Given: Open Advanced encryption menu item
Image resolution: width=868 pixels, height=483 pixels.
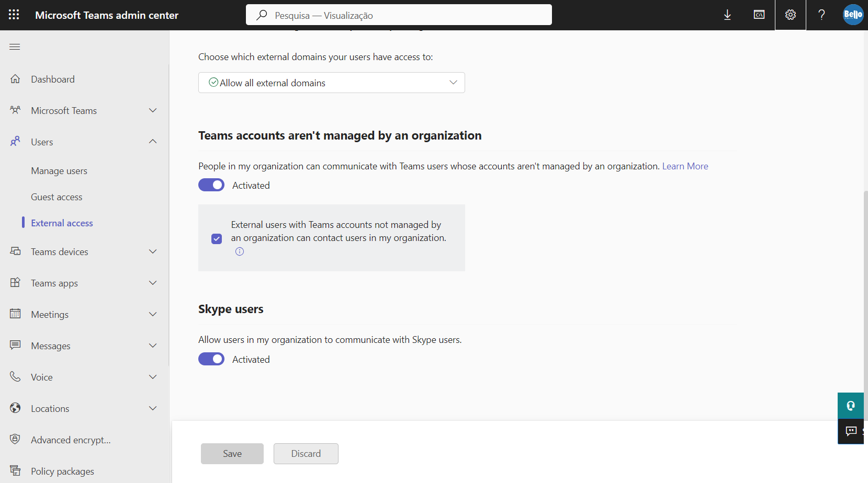Looking at the screenshot, I should pyautogui.click(x=71, y=440).
